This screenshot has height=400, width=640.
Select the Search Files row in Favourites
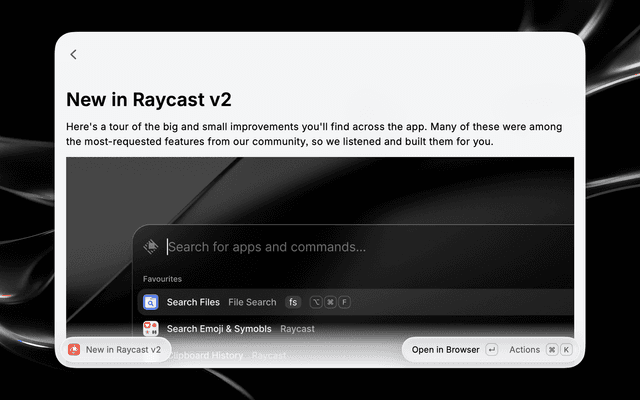pyautogui.click(x=356, y=302)
